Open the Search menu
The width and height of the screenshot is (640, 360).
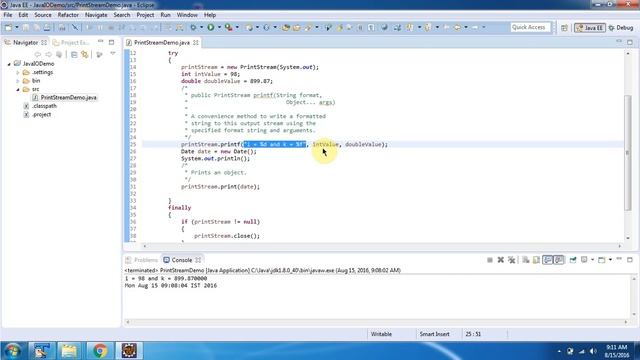click(122, 15)
